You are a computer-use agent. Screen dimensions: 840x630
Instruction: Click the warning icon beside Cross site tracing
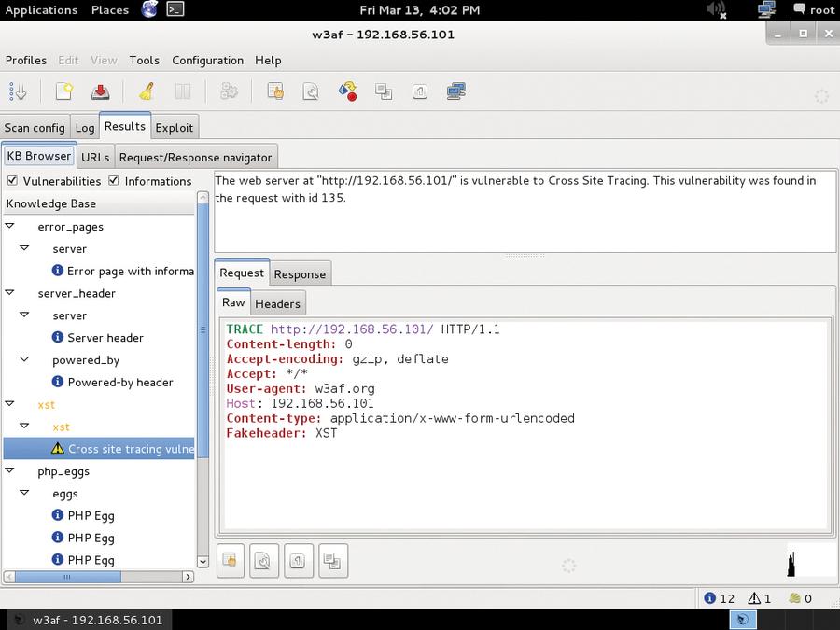tap(58, 448)
